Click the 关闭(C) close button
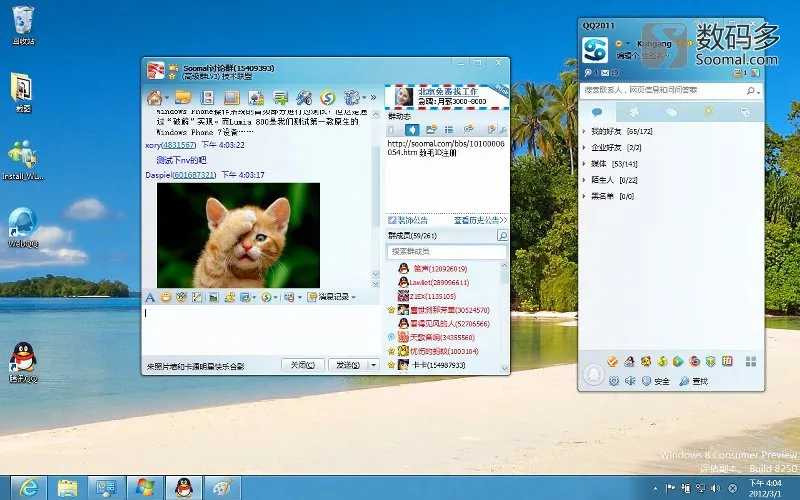Image resolution: width=800 pixels, height=500 pixels. (x=303, y=365)
